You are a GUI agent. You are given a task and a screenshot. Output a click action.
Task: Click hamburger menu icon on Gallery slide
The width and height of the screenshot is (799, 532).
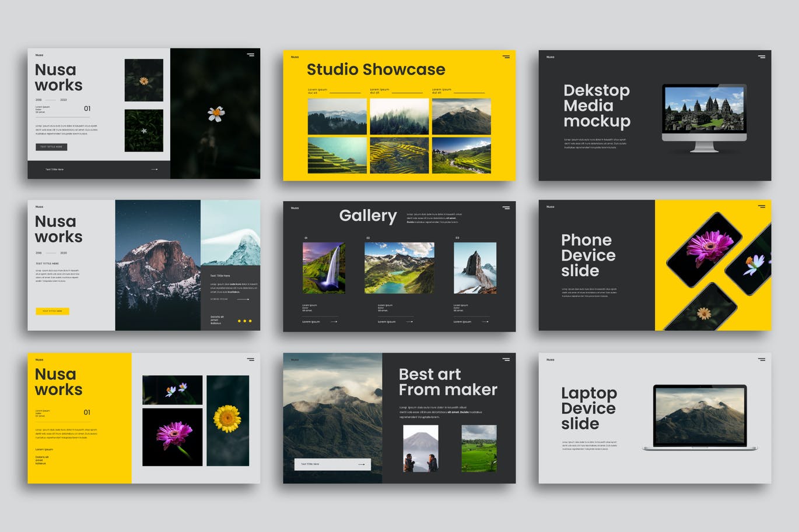click(x=506, y=207)
